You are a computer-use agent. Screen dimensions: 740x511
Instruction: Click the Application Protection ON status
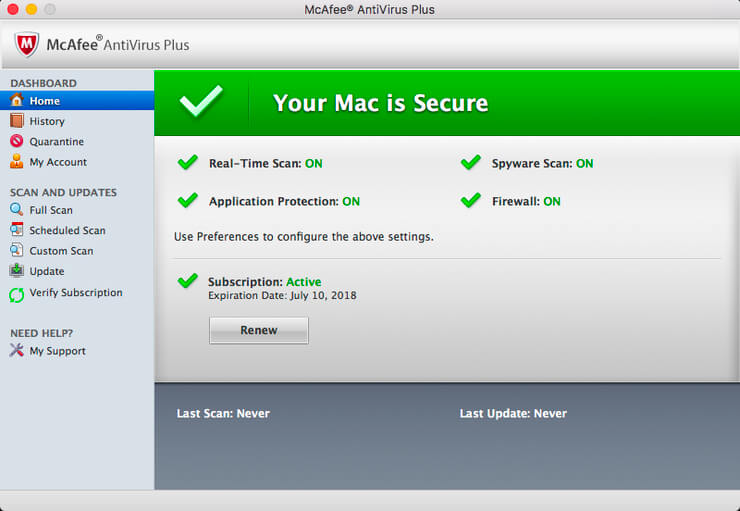351,201
